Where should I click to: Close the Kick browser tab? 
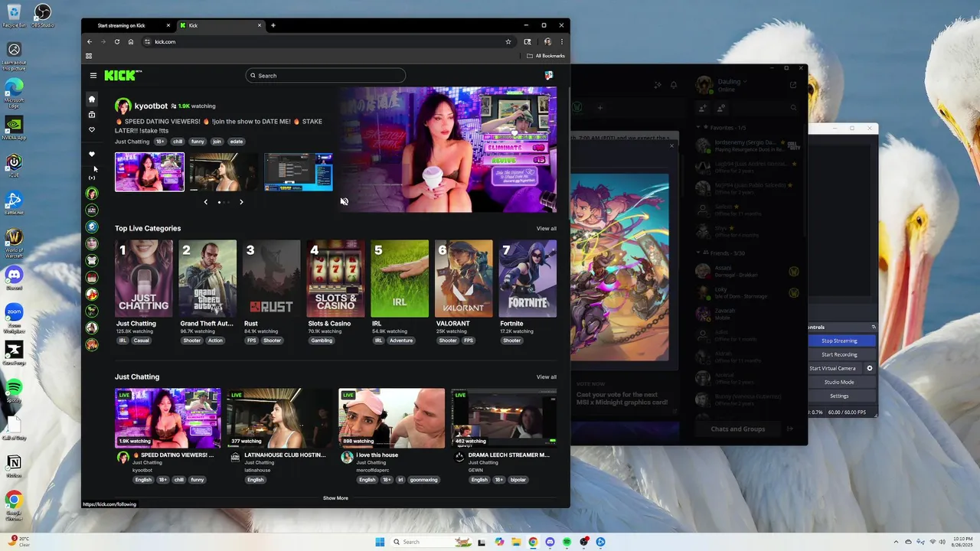coord(260,25)
